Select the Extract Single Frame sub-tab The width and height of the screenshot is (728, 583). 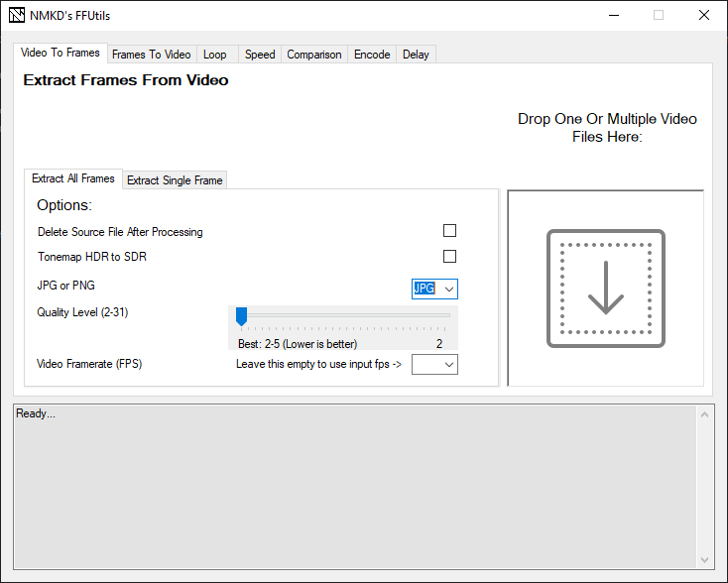point(175,180)
